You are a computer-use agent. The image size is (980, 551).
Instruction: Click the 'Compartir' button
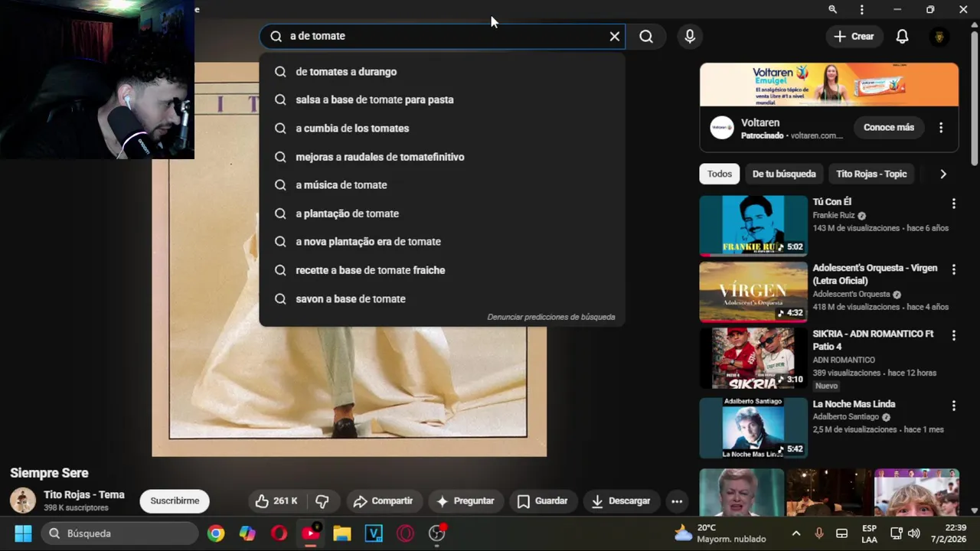[383, 500]
